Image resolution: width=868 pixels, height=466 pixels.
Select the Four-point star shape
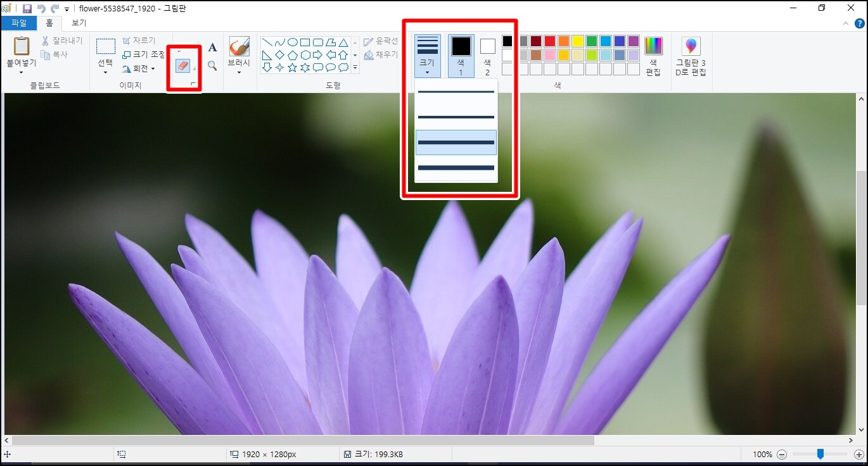pyautogui.click(x=280, y=67)
